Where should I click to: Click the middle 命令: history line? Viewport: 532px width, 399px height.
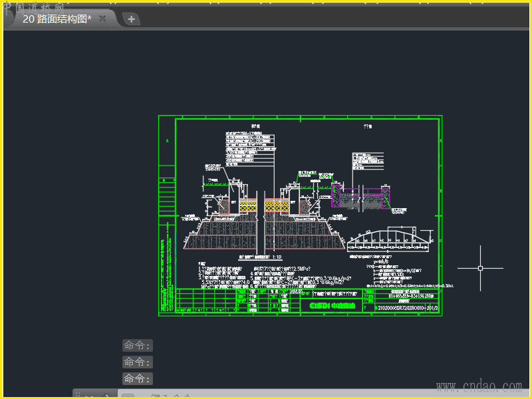[137, 362]
